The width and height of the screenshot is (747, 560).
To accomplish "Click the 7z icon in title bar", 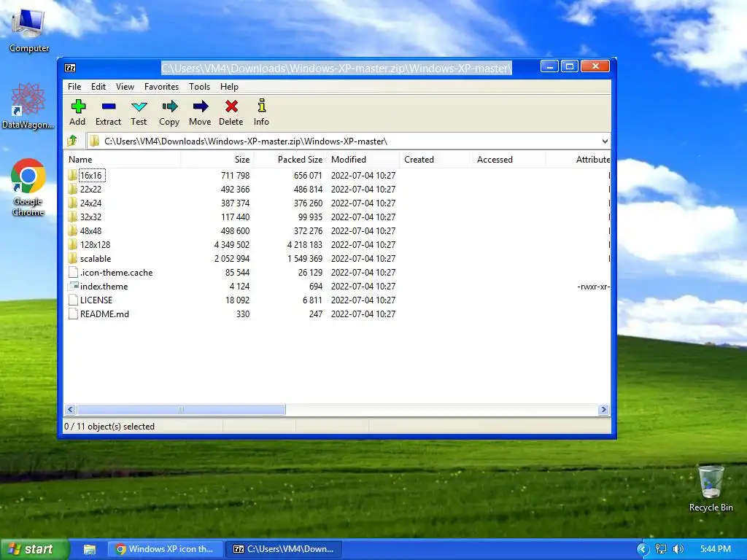I will point(70,68).
